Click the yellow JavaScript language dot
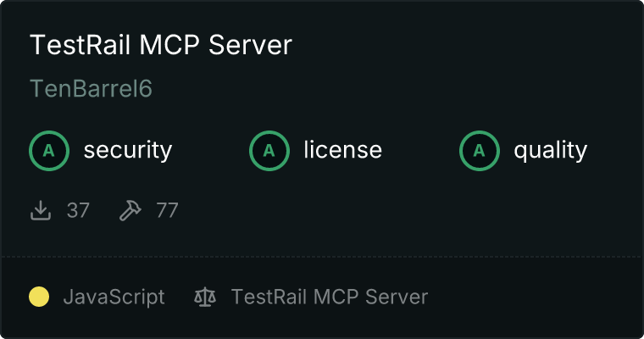This screenshot has height=339, width=644. 39,297
